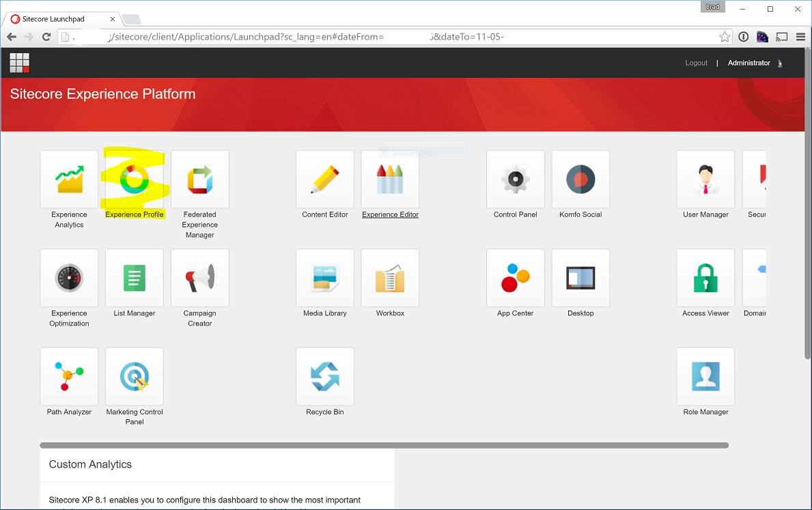Open the Role Manager tile
This screenshot has width=812, height=510.
pos(705,376)
